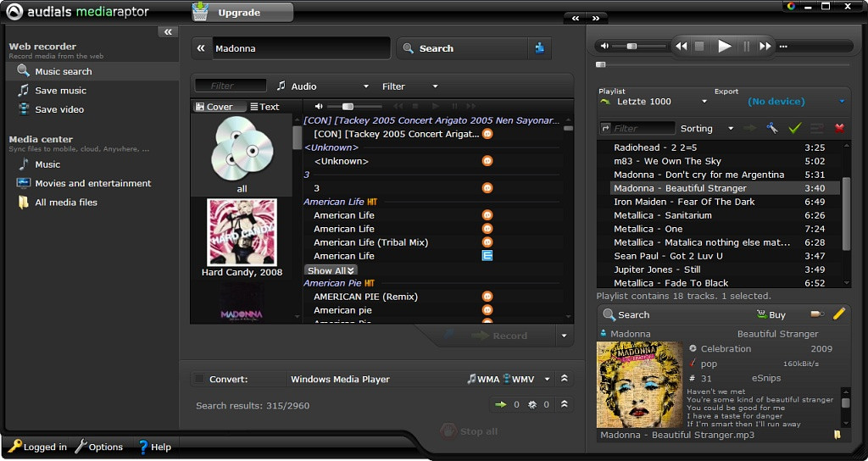Viewport: 868px width, 461px height.
Task: Click back arrows beside Madonna search field
Action: coord(201,48)
